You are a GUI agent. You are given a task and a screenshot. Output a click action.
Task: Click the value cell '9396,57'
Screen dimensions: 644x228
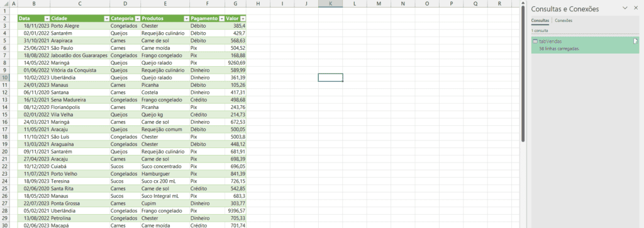coord(236,211)
